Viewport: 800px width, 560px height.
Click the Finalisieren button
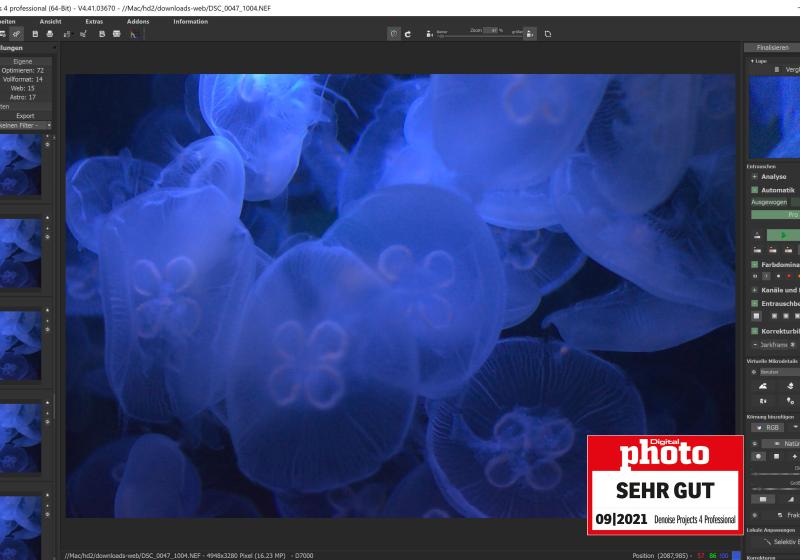coord(772,47)
